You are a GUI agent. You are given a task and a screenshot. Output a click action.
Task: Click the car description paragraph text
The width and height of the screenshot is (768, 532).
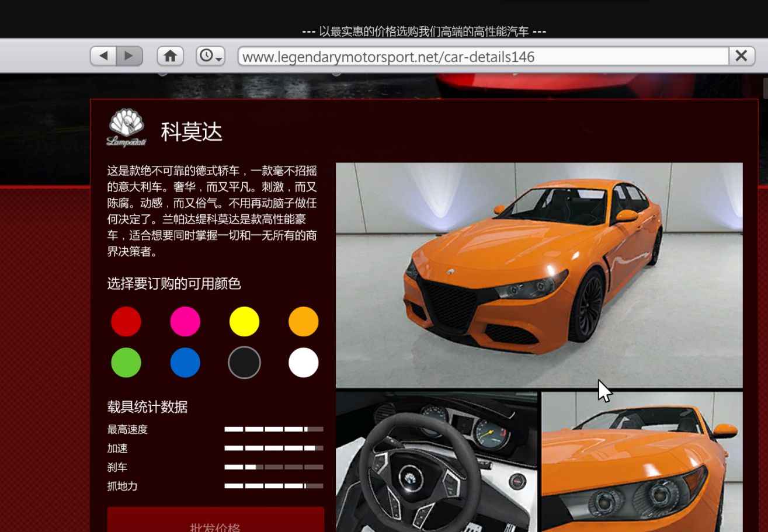(x=212, y=211)
